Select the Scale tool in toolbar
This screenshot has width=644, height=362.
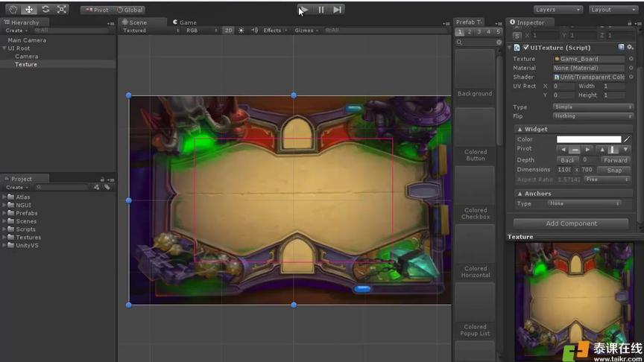(x=61, y=9)
